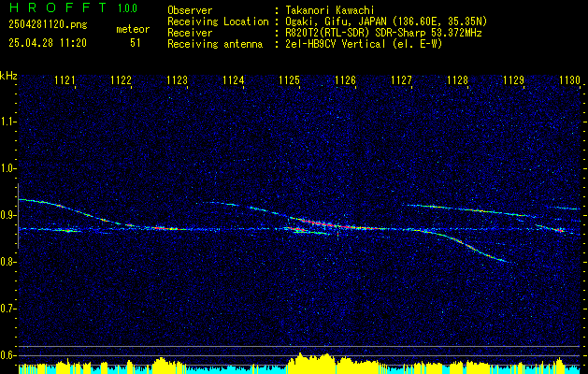This screenshot has width=588, height=374.
Task: Select the filename 2504281120.png
Action: click(48, 25)
